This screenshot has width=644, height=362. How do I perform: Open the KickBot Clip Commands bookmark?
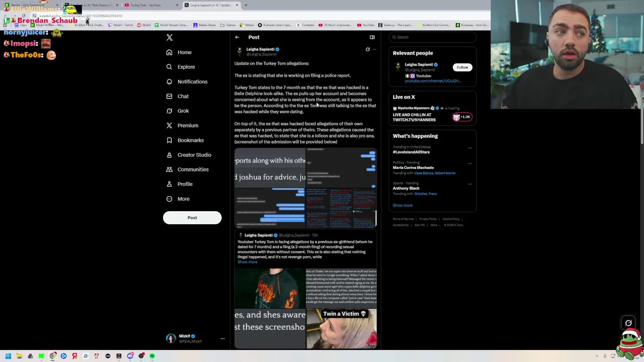[434, 25]
